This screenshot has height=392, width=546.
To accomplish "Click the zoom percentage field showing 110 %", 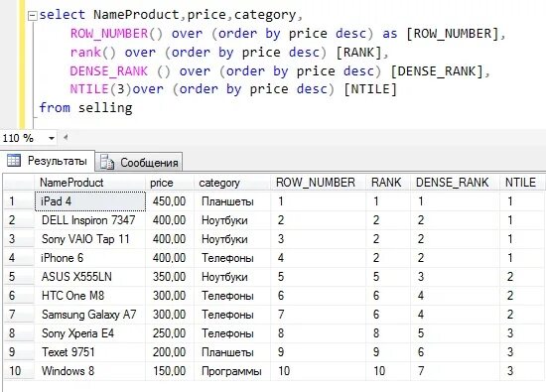I will 23,138.
